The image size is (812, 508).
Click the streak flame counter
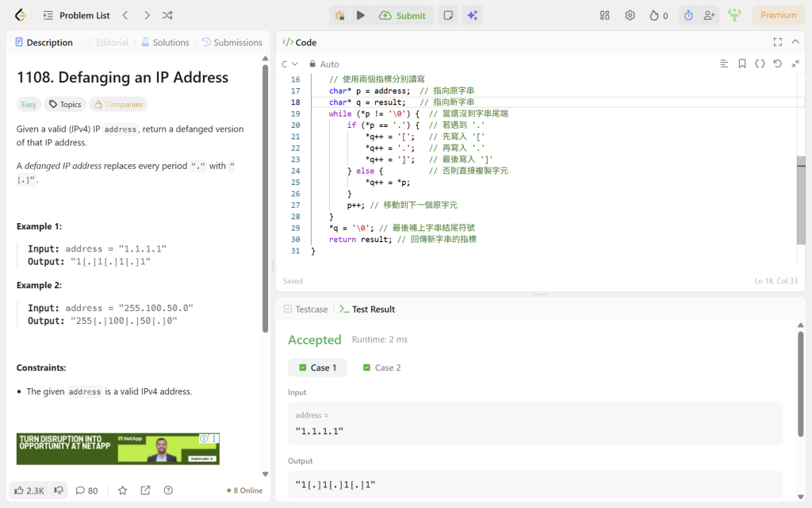[x=659, y=16]
